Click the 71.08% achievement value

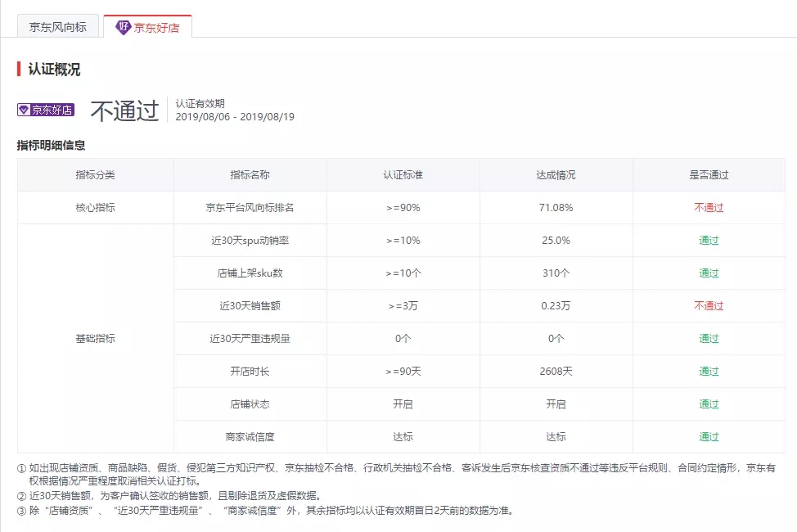(x=556, y=208)
